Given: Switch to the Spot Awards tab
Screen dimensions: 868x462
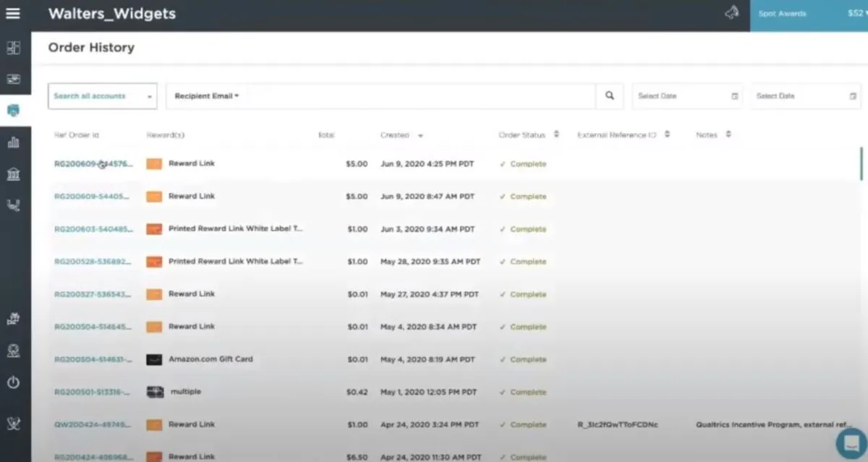Looking at the screenshot, I should pos(781,12).
